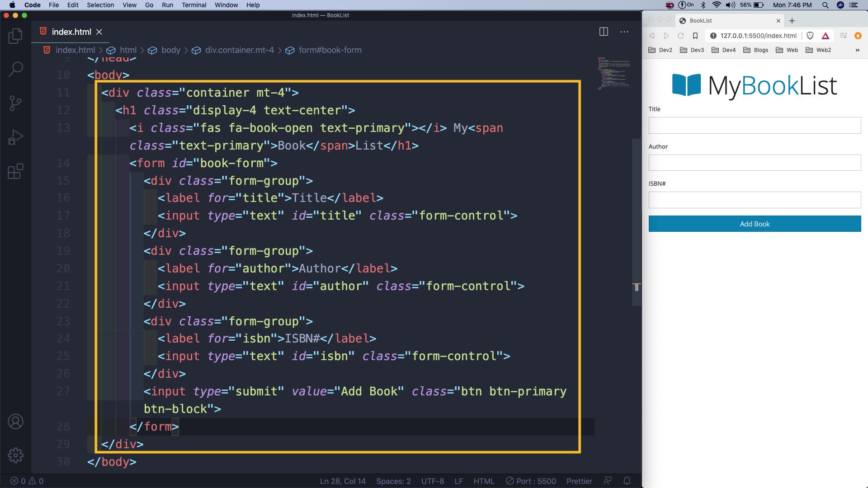Open the Source Control view
The height and width of the screenshot is (488, 868).
[15, 103]
